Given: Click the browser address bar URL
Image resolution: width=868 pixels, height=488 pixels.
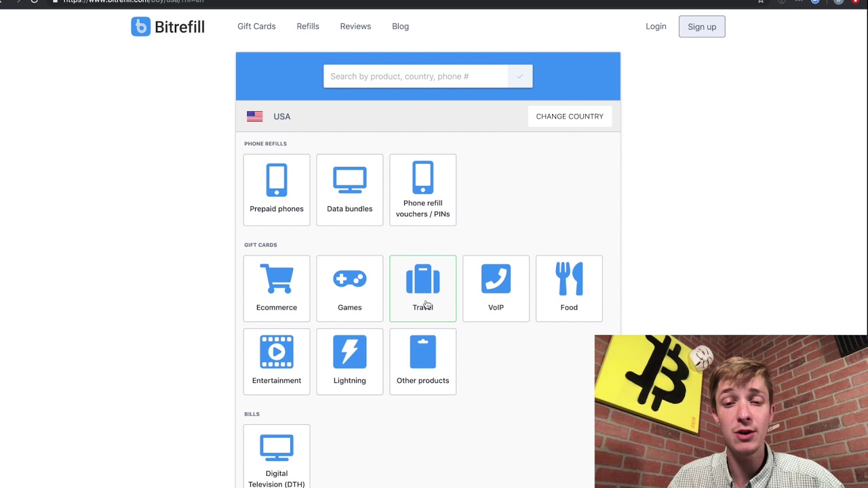Looking at the screenshot, I should (134, 2).
